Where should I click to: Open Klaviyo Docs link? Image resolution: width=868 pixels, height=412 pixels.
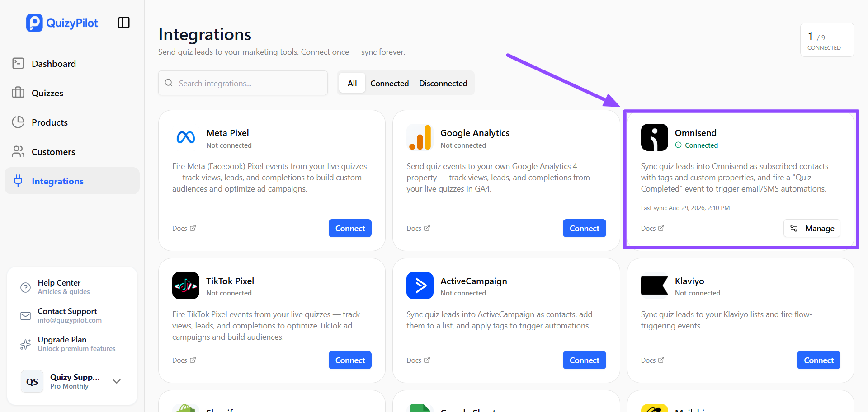(652, 360)
